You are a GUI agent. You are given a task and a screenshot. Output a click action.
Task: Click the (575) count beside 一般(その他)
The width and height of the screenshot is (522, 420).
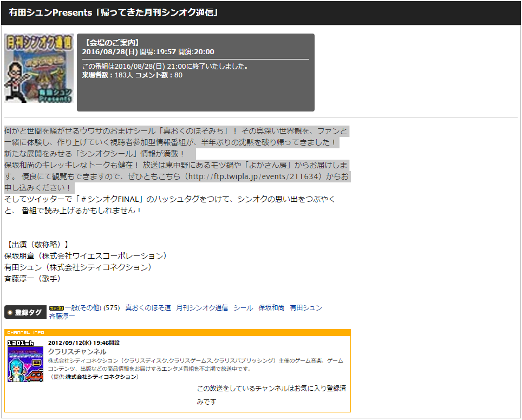(x=112, y=308)
